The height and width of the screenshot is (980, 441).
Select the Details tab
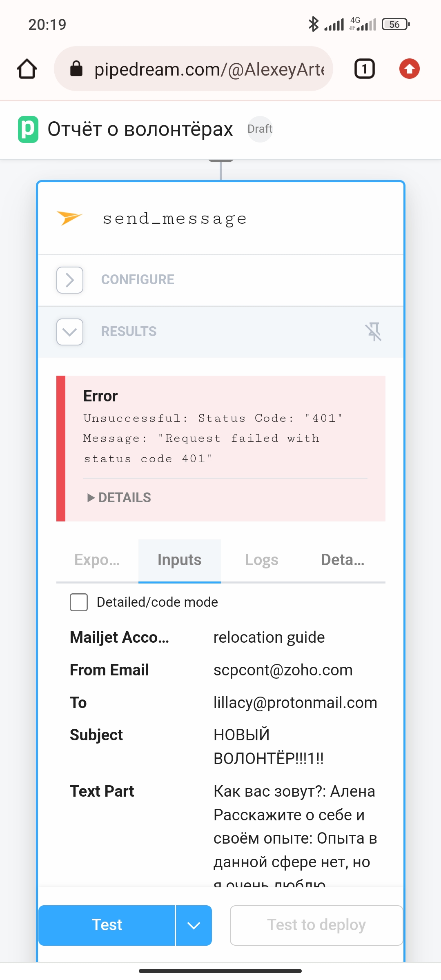click(343, 560)
